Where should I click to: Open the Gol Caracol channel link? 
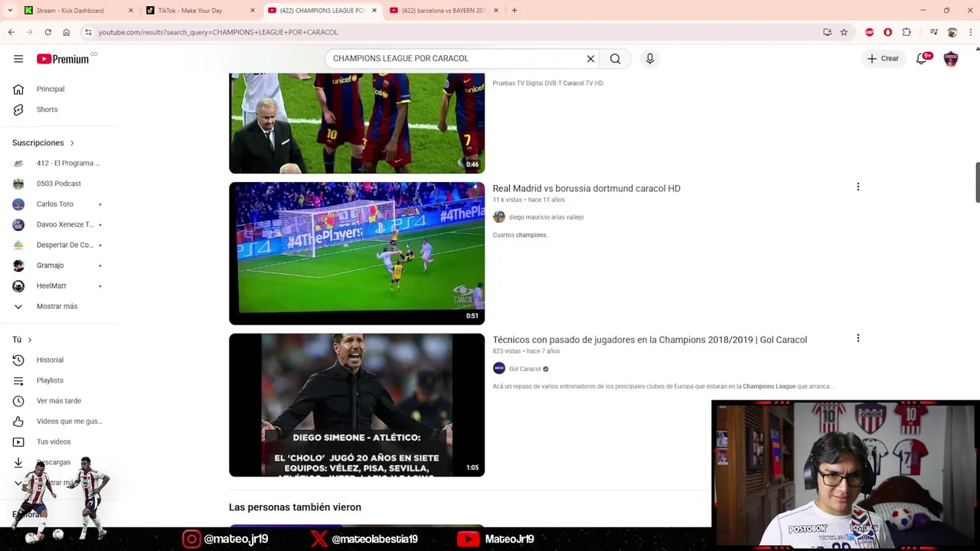pyautogui.click(x=524, y=369)
